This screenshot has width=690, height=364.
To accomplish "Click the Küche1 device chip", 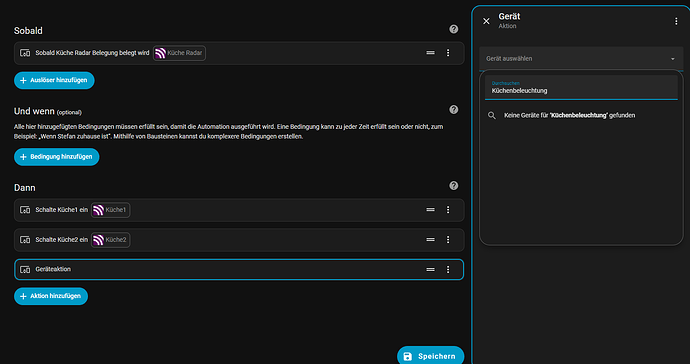I will (x=110, y=210).
